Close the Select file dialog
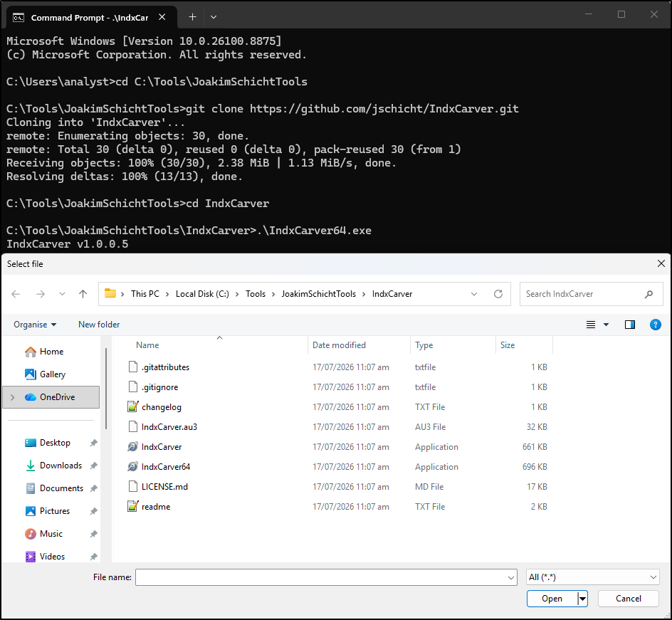Screen dimensions: 672x620 [x=661, y=263]
